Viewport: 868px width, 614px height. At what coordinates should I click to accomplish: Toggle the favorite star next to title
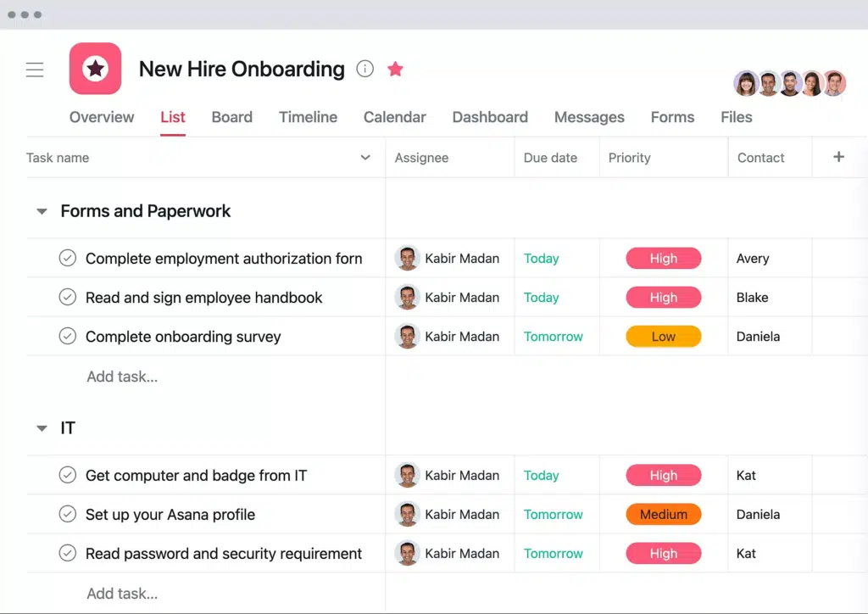(395, 69)
